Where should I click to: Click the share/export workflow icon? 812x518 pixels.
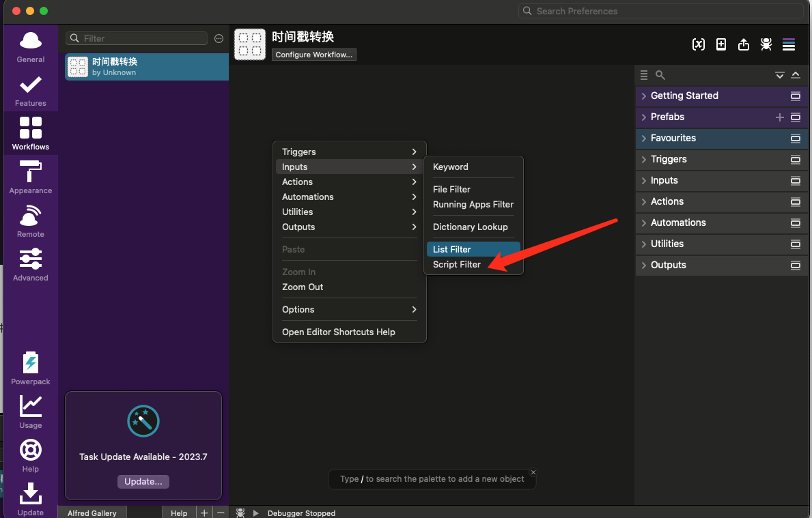click(744, 44)
